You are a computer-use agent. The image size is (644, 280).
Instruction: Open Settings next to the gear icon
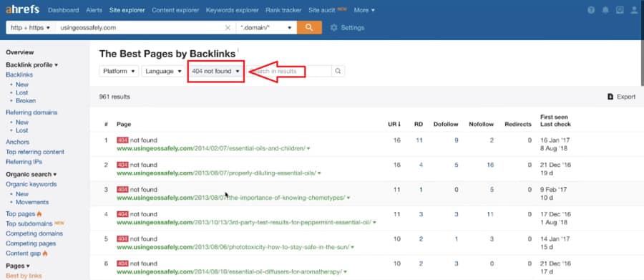pos(348,28)
